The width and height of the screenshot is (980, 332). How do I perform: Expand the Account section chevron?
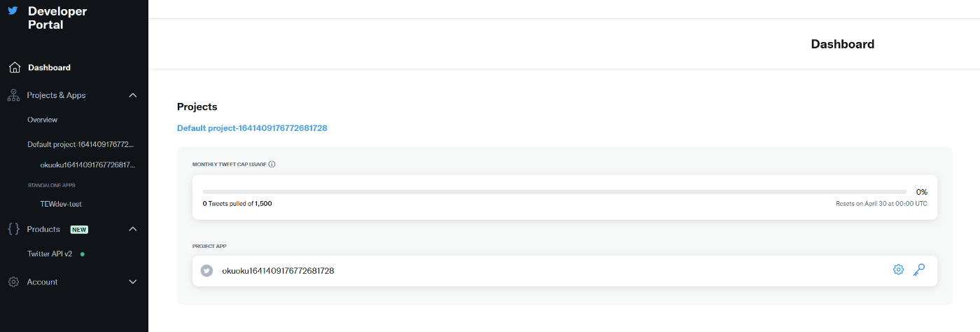133,282
